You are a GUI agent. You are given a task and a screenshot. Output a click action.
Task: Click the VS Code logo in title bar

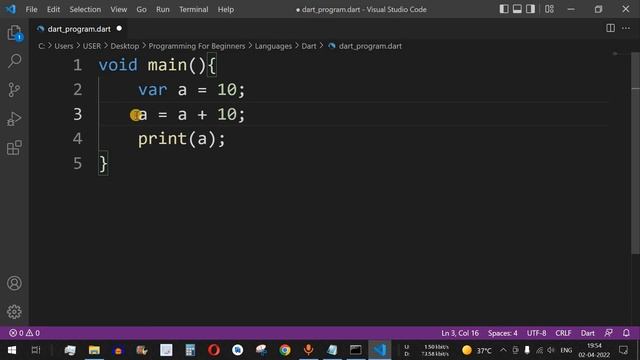[x=11, y=9]
